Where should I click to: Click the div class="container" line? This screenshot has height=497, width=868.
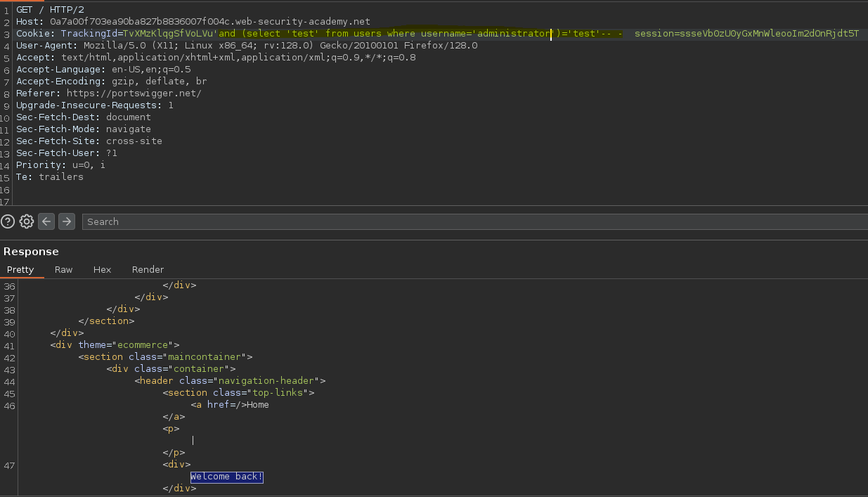171,369
